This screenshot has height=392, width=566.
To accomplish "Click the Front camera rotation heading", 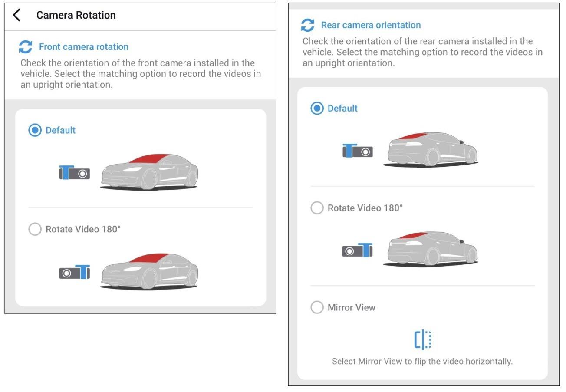I will 84,47.
